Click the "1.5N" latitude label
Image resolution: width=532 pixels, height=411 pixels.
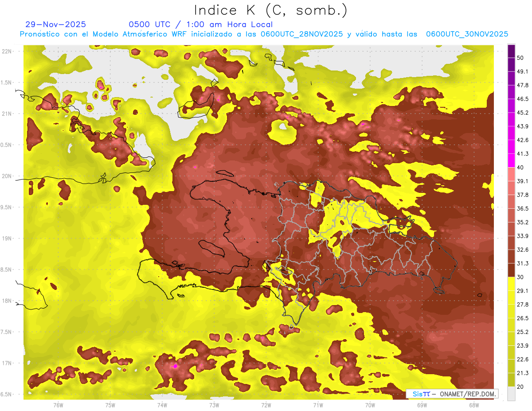(7, 82)
